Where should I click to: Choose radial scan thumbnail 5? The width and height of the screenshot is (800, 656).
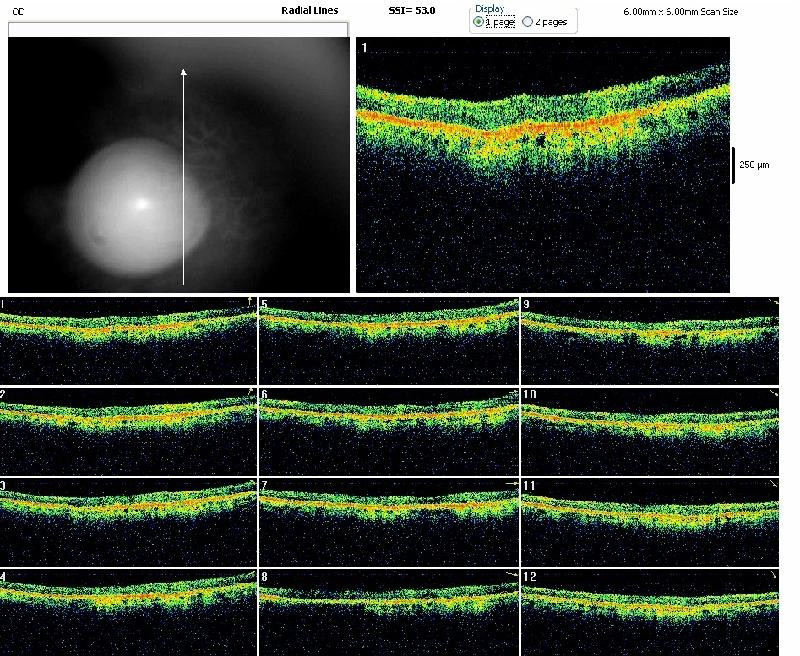point(388,340)
